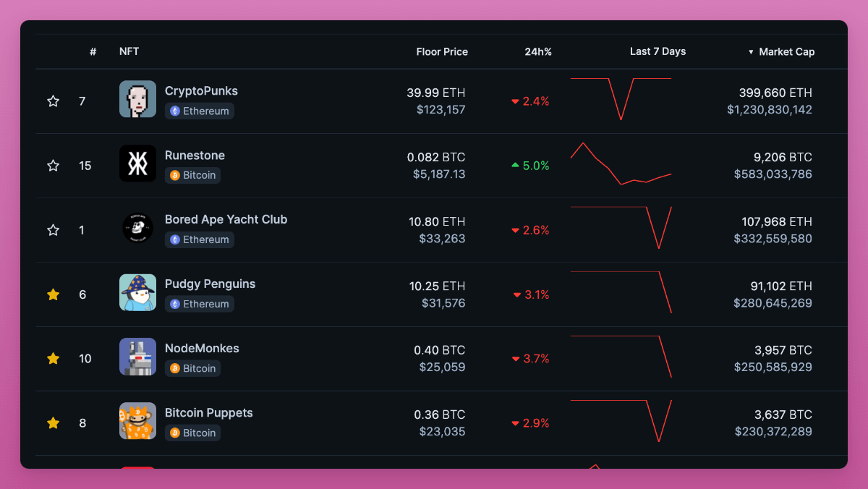
Task: Click the Runestone 7-day sparkline chart
Action: click(x=621, y=166)
